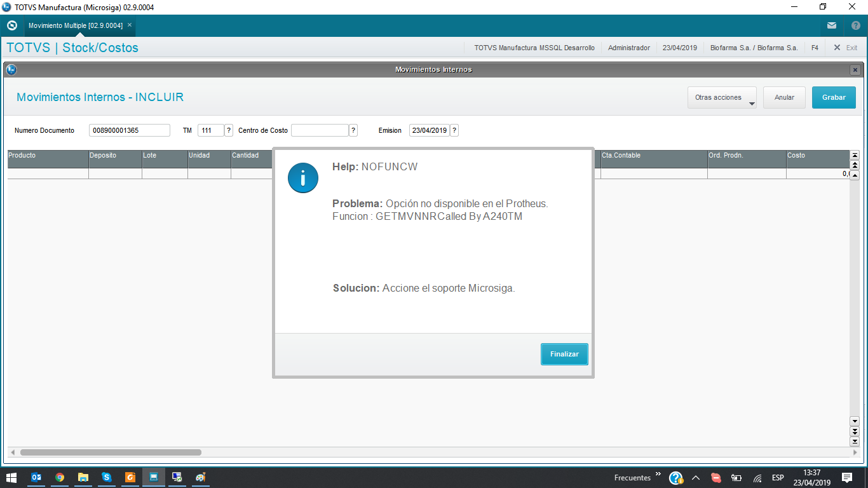Viewport: 868px width, 488px height.
Task: Click the grid scroll-down single arrow
Action: (855, 421)
